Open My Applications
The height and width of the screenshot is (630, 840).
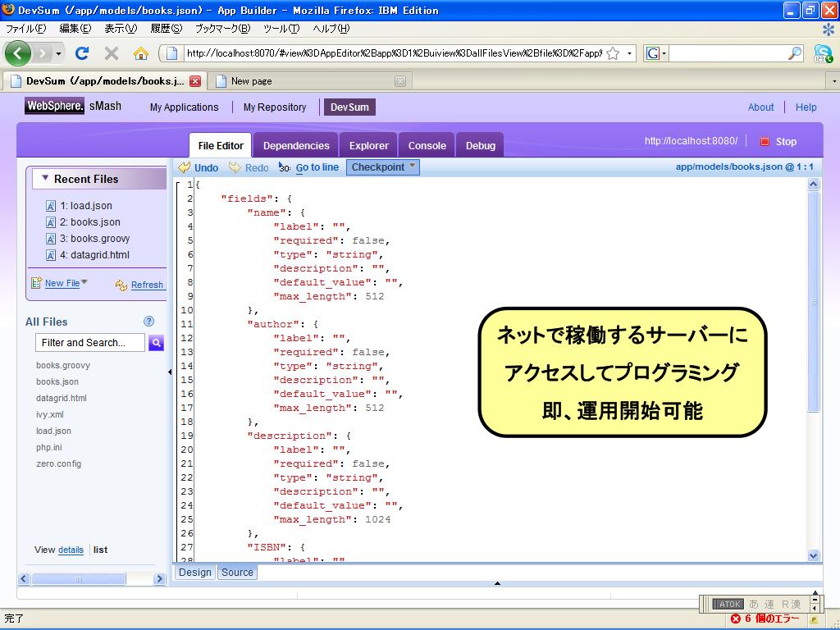tap(185, 107)
